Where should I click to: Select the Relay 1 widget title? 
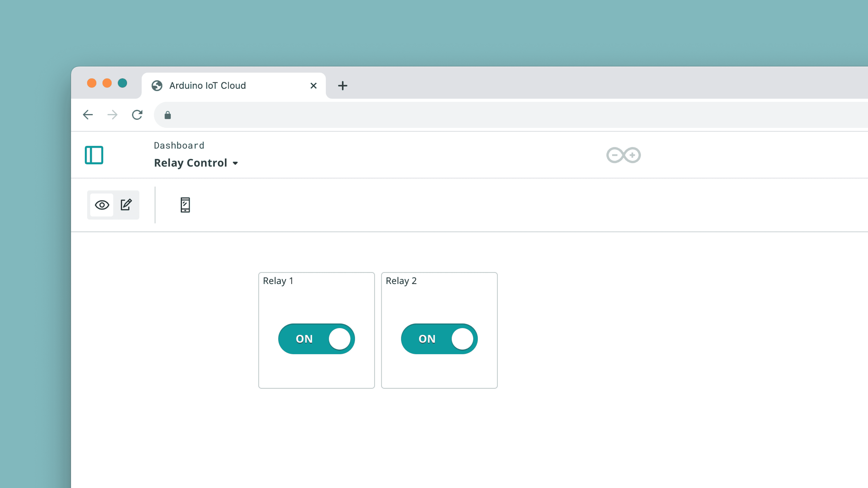click(x=278, y=281)
